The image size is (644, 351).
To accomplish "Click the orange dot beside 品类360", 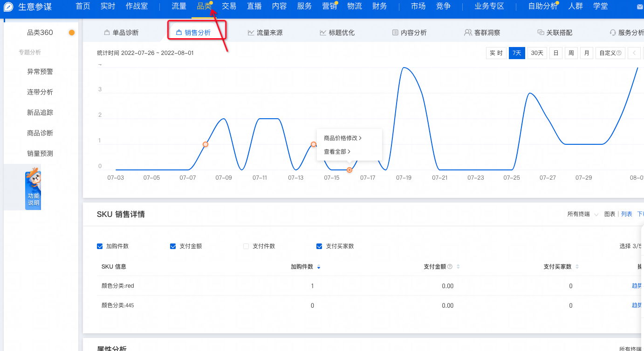I will [x=72, y=33].
